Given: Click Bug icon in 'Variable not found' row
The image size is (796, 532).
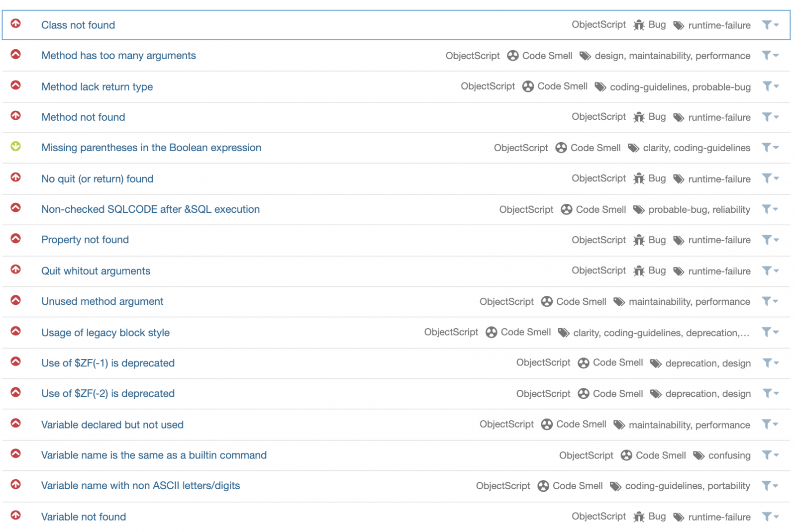Looking at the screenshot, I should tap(639, 517).
